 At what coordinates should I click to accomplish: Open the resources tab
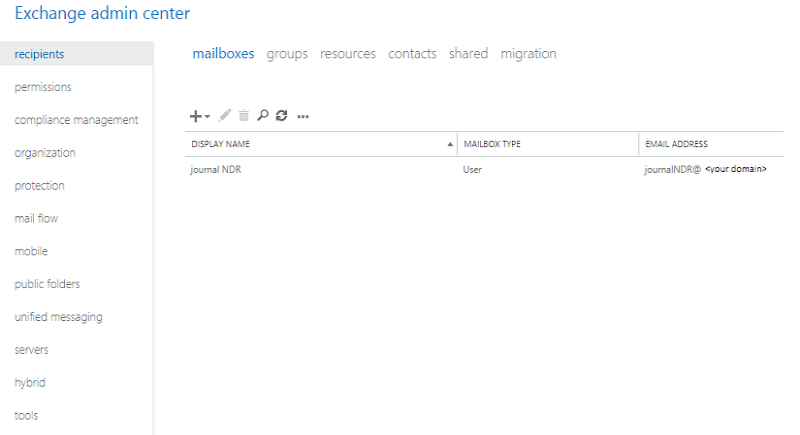[348, 54]
